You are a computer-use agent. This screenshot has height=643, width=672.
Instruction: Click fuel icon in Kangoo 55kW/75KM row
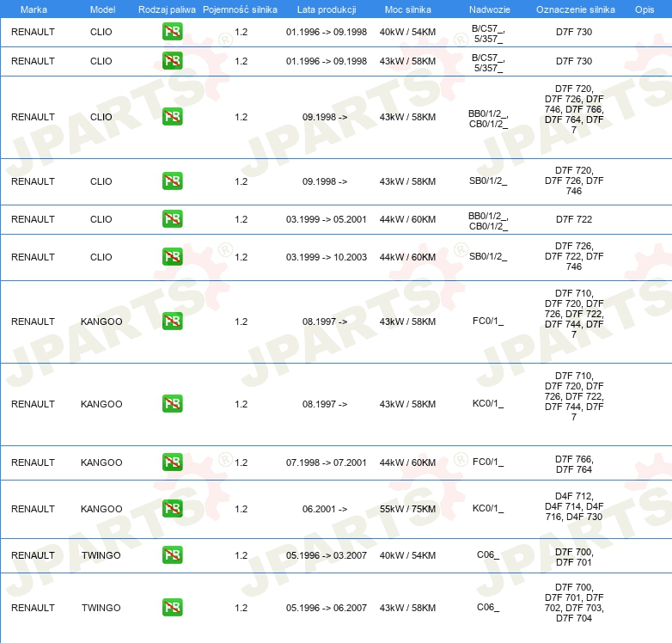point(172,508)
